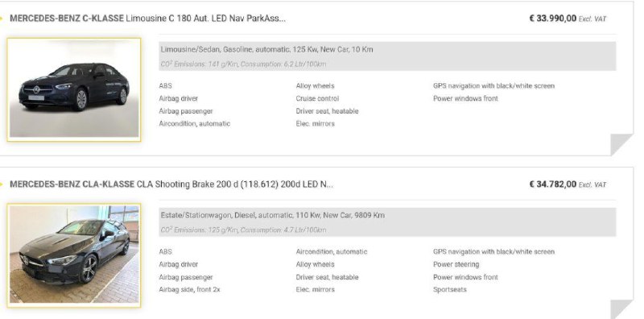This screenshot has height=319, width=644.
Task: Click Cruise control feature of the C-Klasse
Action: [317, 98]
